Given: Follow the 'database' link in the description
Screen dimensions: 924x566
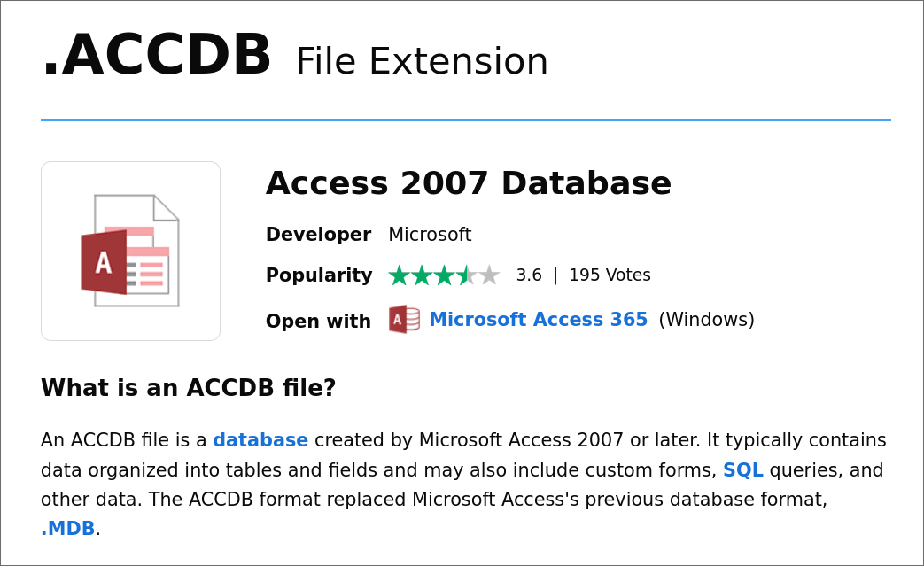Looking at the screenshot, I should pos(260,440).
